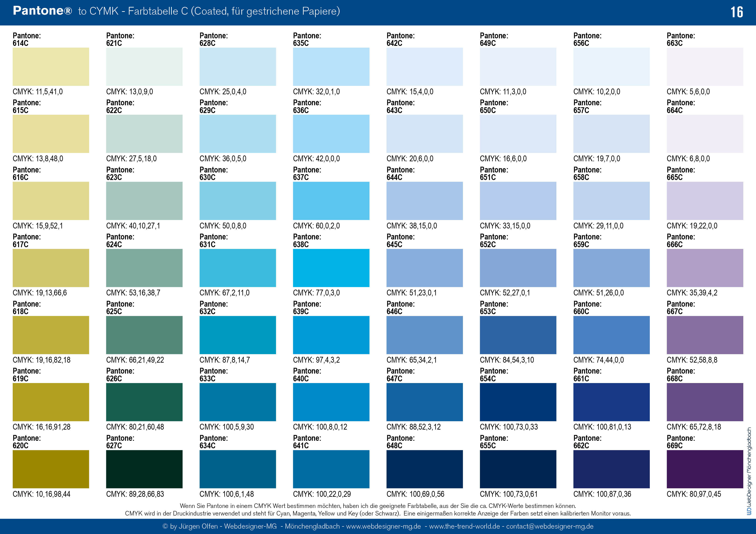756x534 pixels.
Task: Click the label 'Pantone: 663C'
Action: (x=681, y=39)
